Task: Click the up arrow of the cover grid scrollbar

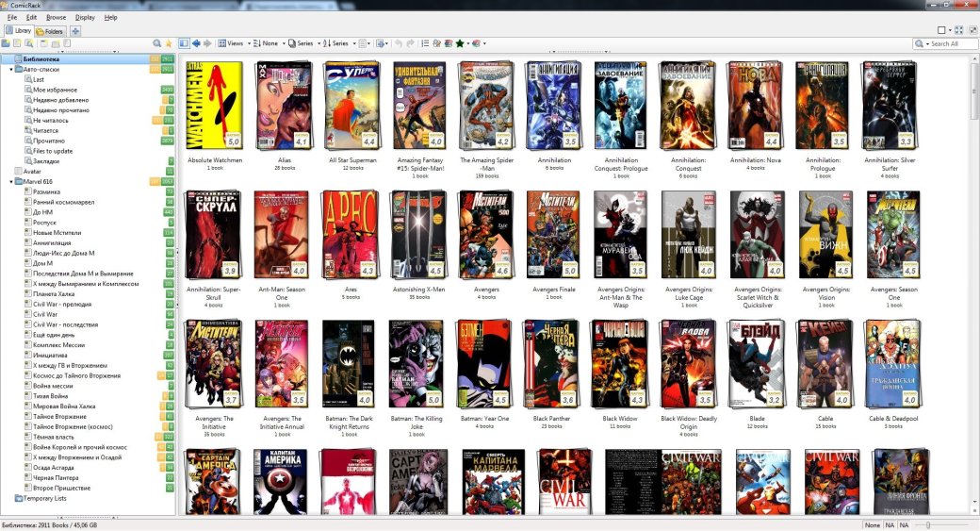Action: (x=974, y=58)
